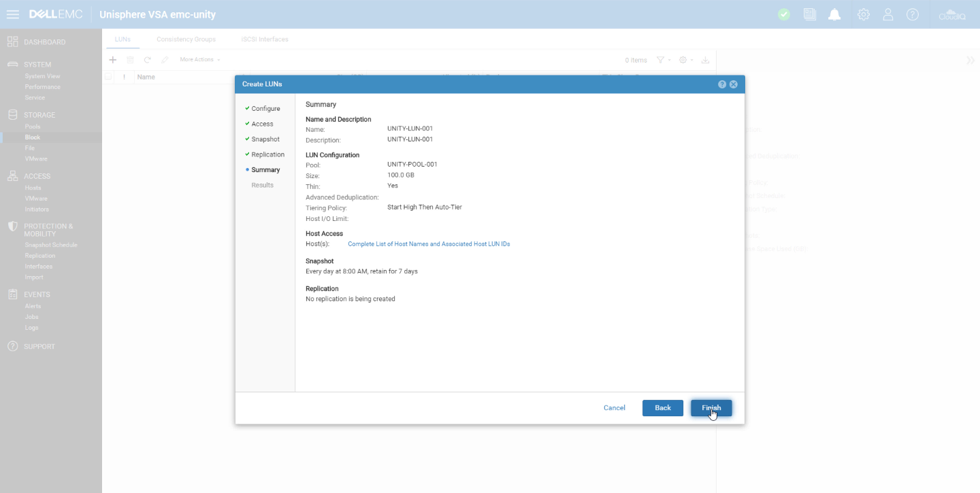Viewport: 980px width, 493px height.
Task: Switch to the LUNs tab
Action: (122, 39)
